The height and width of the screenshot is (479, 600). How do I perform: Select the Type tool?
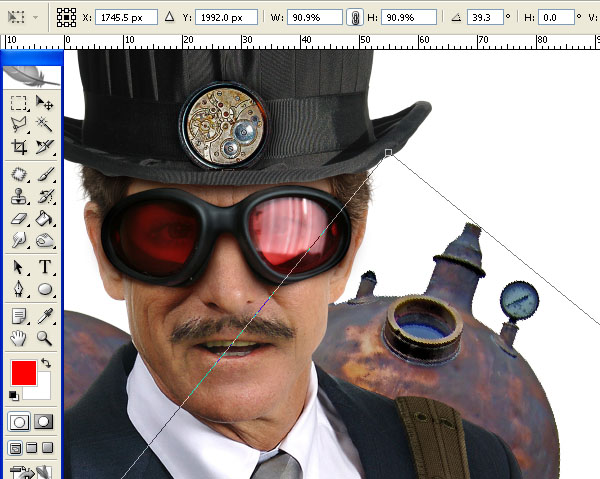pyautogui.click(x=44, y=267)
